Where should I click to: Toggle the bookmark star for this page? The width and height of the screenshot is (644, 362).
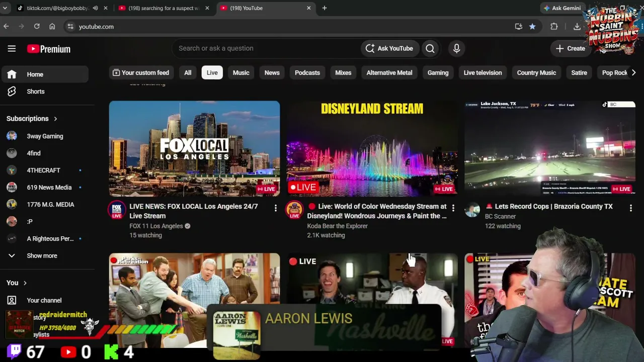tap(532, 27)
